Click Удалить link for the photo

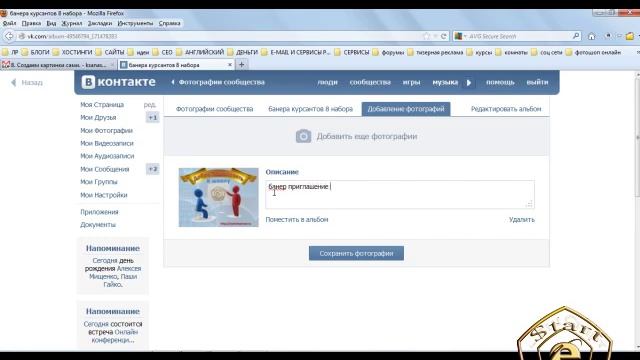[522, 220]
